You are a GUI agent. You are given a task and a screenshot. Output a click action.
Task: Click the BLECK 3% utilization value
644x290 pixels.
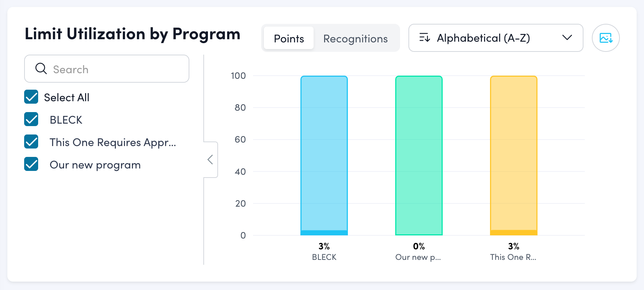coord(324,247)
